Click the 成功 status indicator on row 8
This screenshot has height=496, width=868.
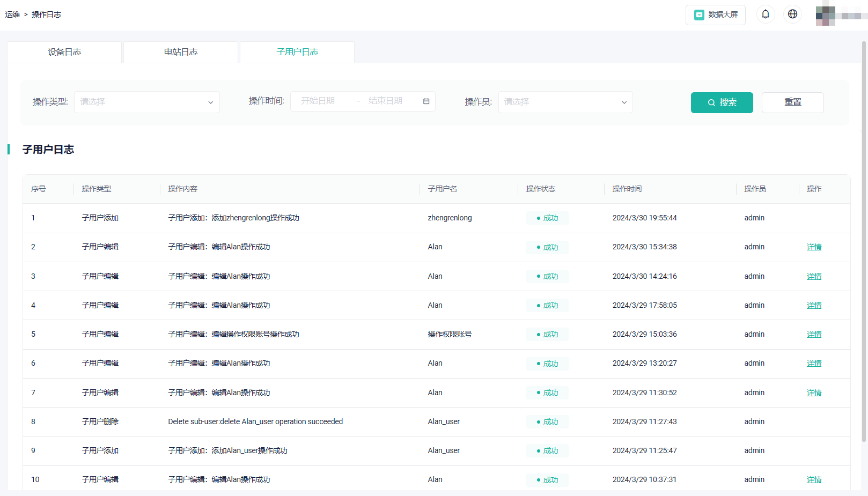click(x=547, y=421)
